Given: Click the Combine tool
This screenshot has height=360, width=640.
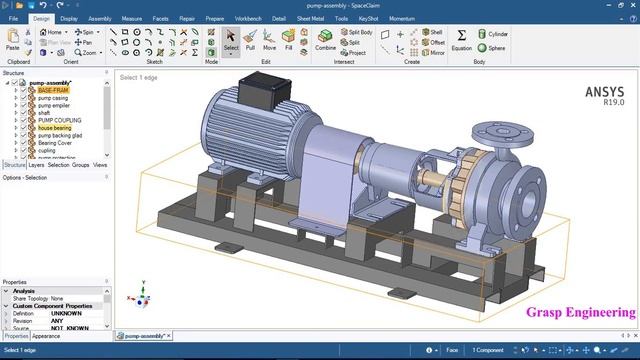Looking at the screenshot, I should 325,41.
